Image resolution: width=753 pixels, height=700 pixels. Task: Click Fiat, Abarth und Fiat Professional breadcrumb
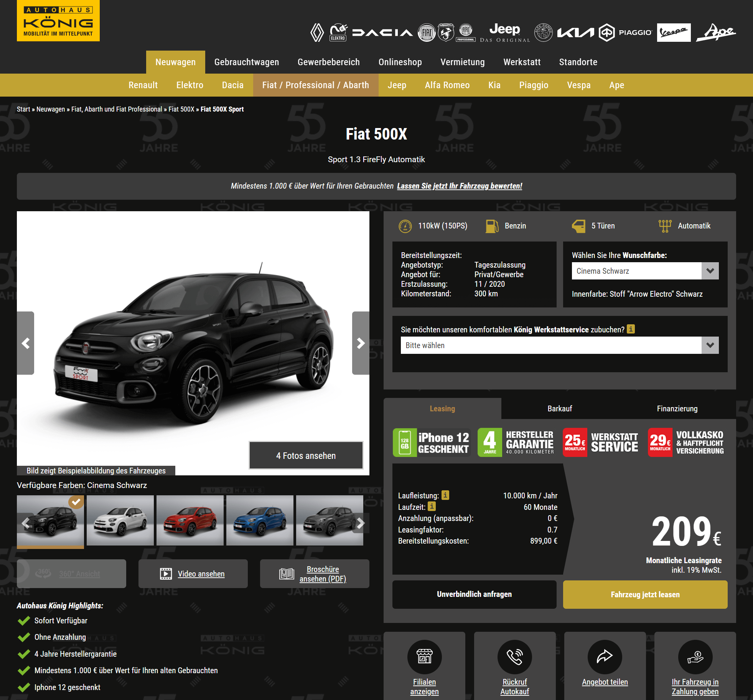117,109
